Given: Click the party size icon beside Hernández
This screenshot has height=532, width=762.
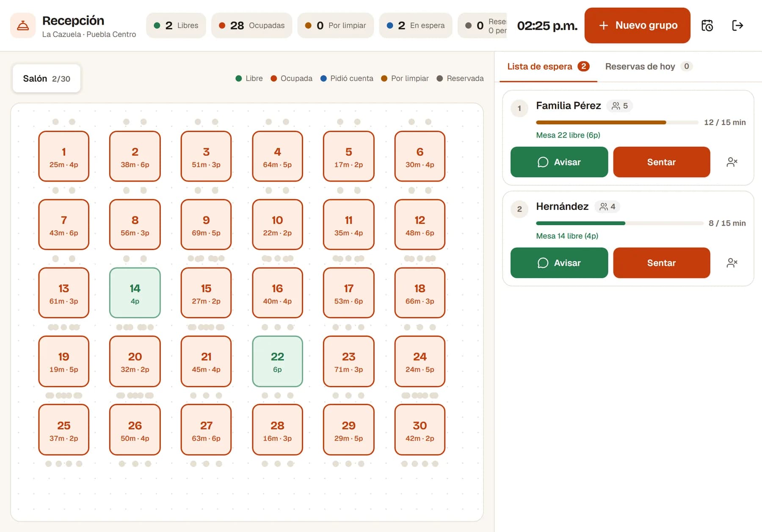Looking at the screenshot, I should pos(604,207).
